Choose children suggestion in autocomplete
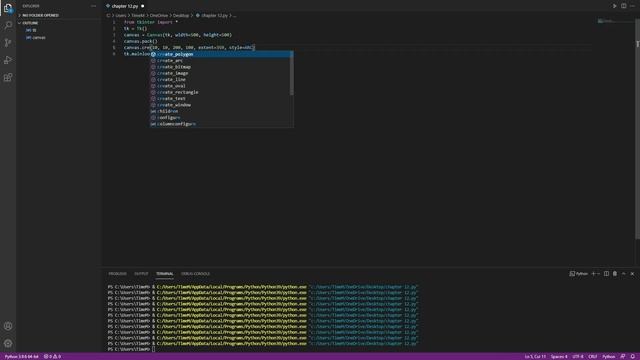The image size is (640, 360). pos(220,111)
